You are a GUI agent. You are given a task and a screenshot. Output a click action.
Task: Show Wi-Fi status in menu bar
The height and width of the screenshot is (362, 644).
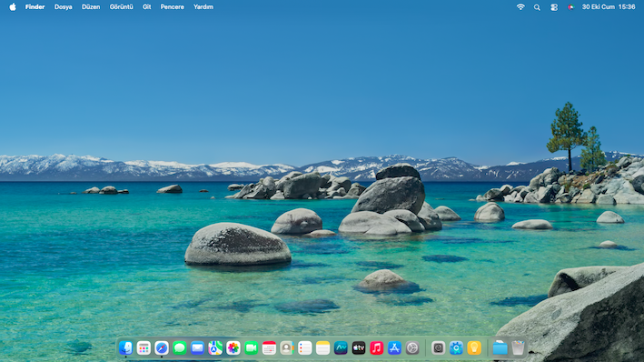coord(520,7)
